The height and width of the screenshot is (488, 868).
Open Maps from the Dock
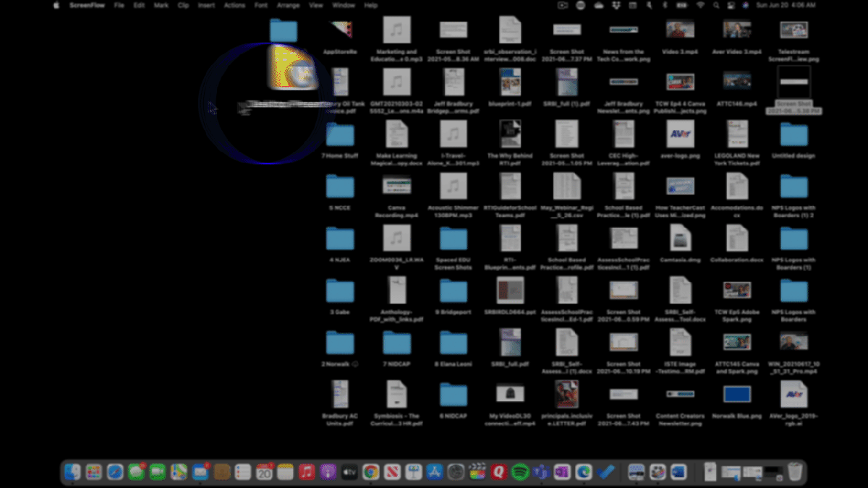click(x=179, y=472)
